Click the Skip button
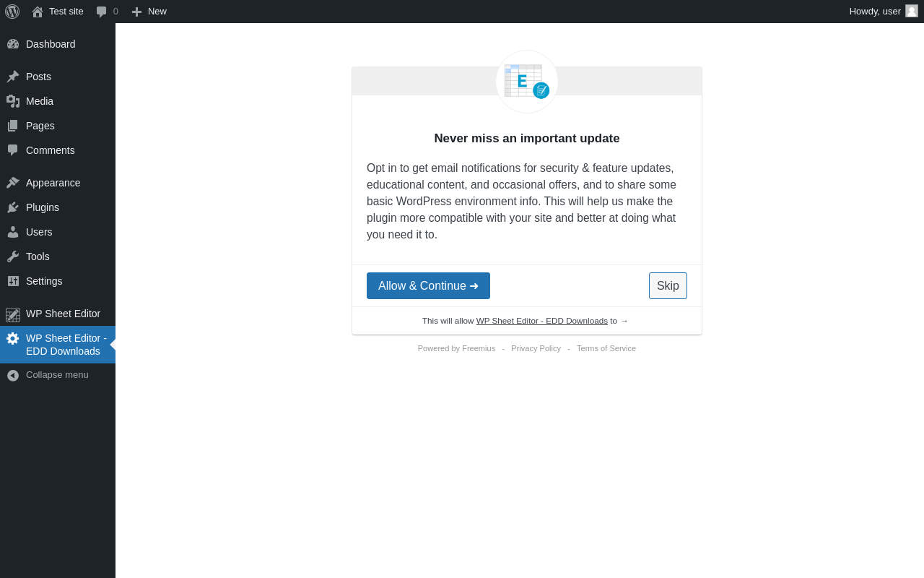Viewport: 924px width, 578px height. click(x=668, y=285)
